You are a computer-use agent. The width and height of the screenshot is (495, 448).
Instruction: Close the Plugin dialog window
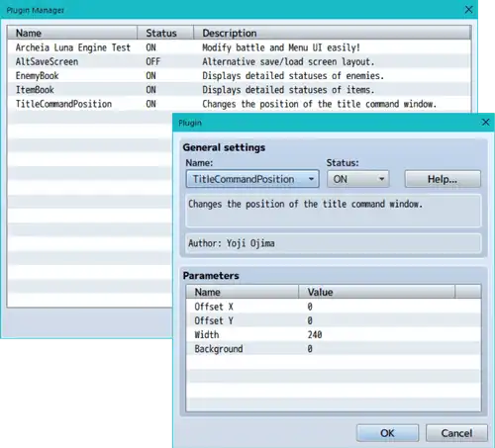click(x=485, y=123)
